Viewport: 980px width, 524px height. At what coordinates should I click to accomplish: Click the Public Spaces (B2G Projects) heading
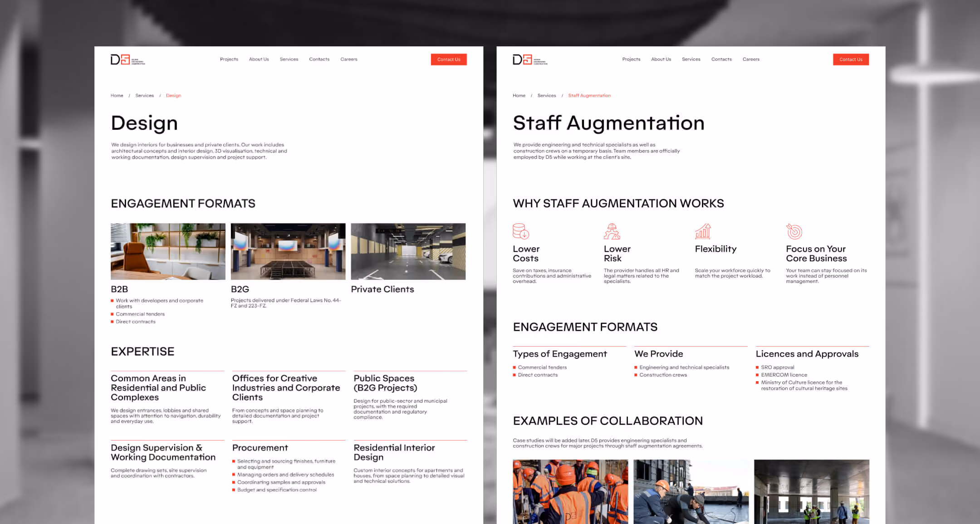pyautogui.click(x=385, y=383)
